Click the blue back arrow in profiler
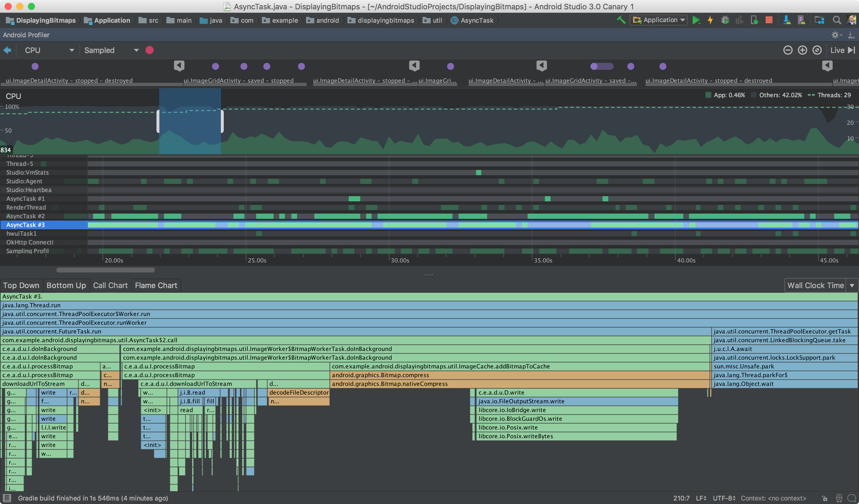The width and height of the screenshot is (859, 504). pyautogui.click(x=7, y=50)
